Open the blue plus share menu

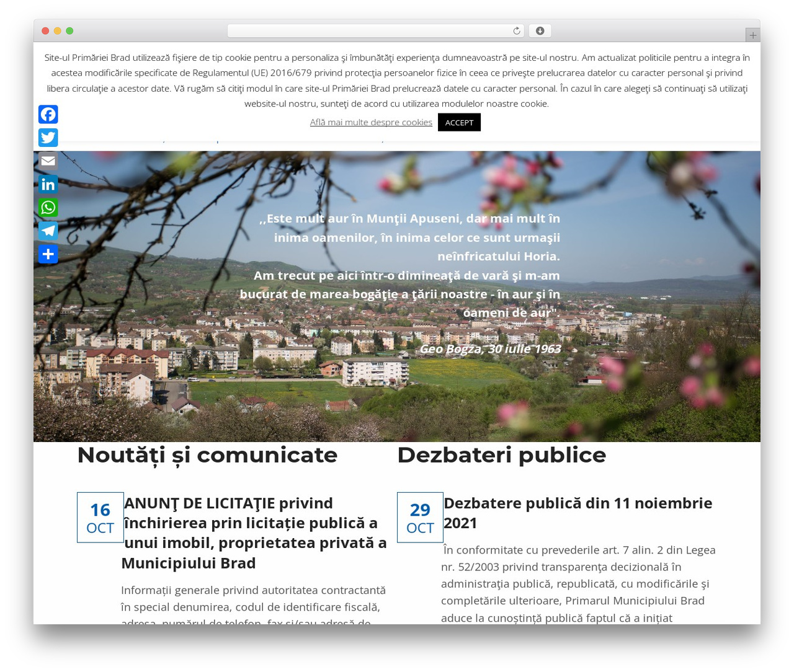pyautogui.click(x=48, y=254)
